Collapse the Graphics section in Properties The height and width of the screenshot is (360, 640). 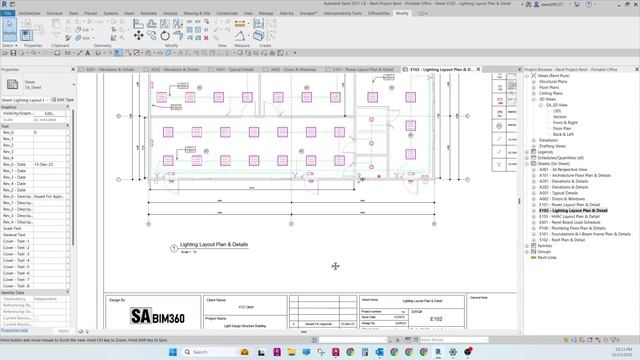click(x=68, y=107)
